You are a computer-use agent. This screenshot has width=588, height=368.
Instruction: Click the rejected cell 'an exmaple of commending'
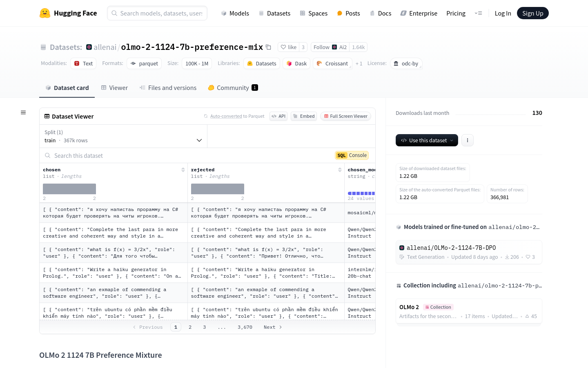[266, 293]
